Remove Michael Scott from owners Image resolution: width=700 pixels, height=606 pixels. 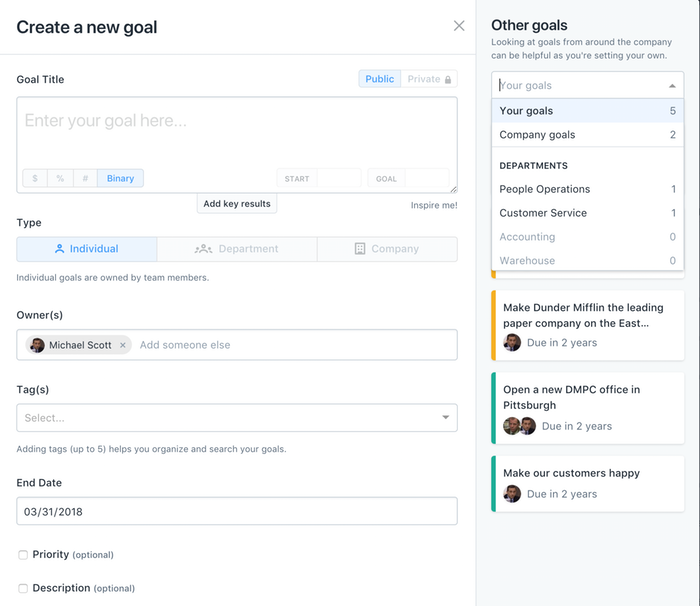point(123,345)
